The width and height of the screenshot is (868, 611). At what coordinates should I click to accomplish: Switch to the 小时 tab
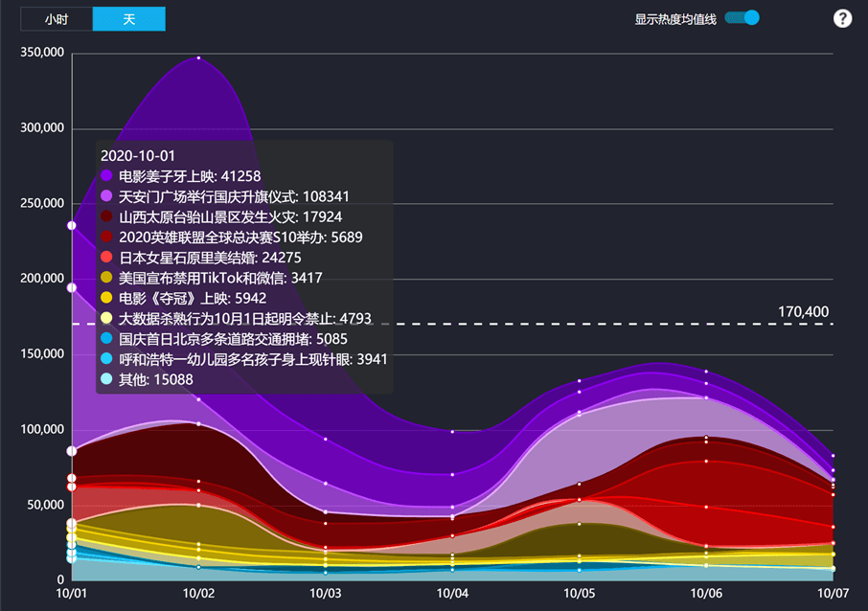tap(57, 19)
